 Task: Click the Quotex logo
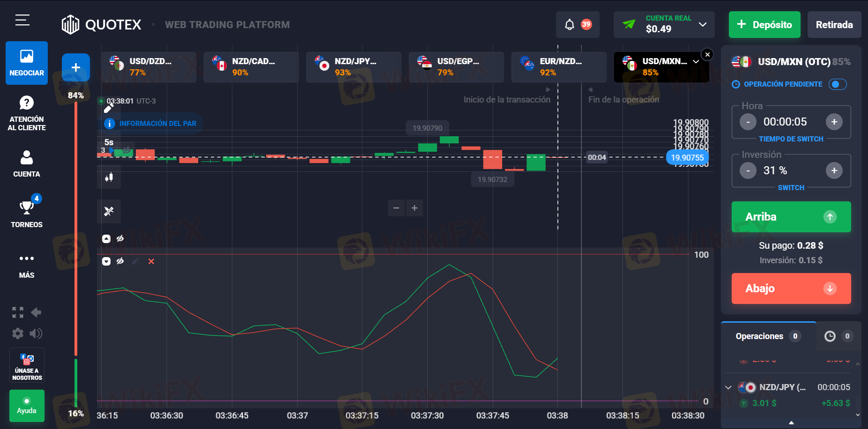(x=102, y=24)
